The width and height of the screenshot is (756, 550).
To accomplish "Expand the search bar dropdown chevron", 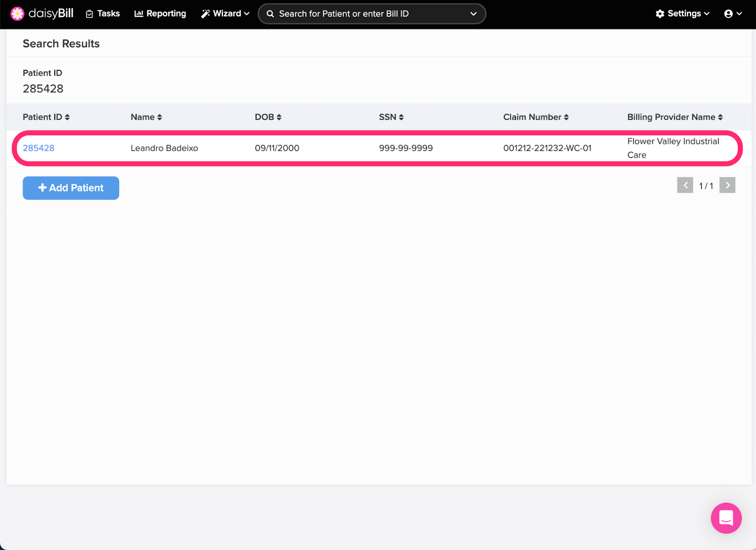I will pyautogui.click(x=473, y=14).
